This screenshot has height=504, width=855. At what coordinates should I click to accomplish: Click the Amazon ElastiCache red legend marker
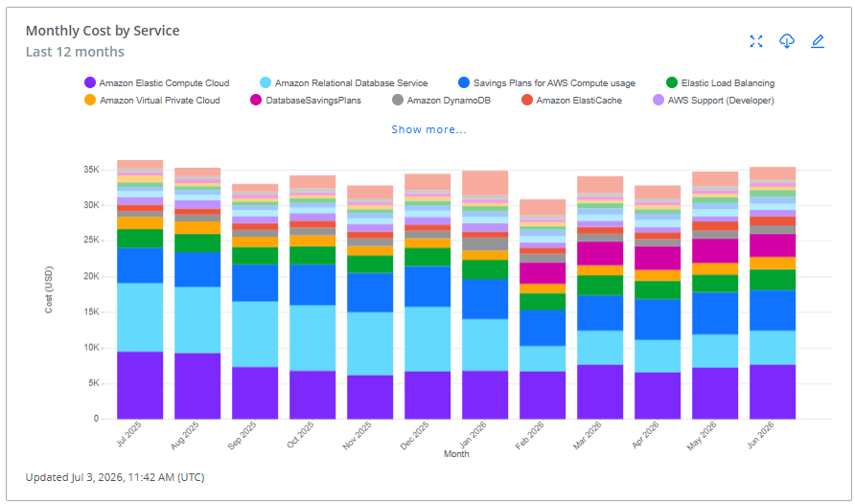[527, 101]
